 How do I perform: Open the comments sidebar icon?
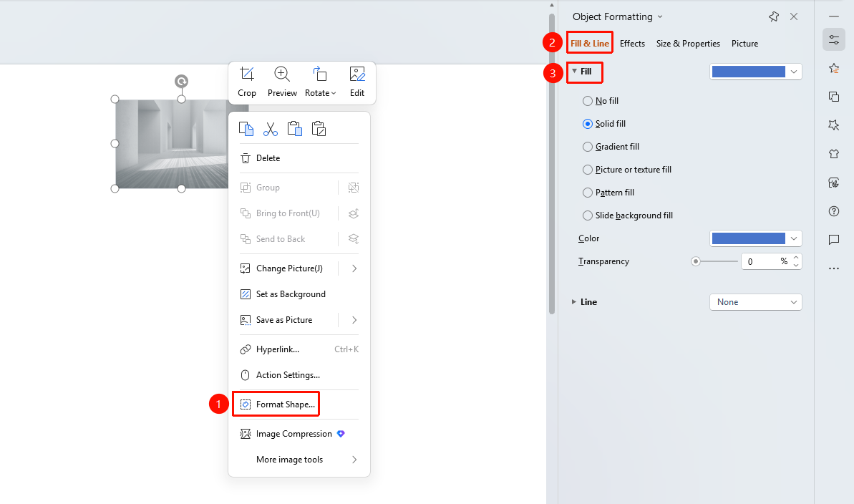click(834, 240)
